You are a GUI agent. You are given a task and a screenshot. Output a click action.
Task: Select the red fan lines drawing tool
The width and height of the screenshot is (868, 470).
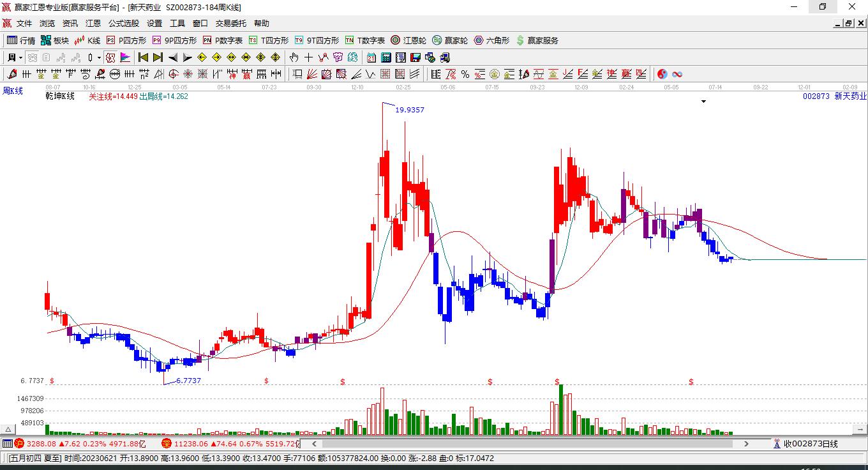(312, 74)
